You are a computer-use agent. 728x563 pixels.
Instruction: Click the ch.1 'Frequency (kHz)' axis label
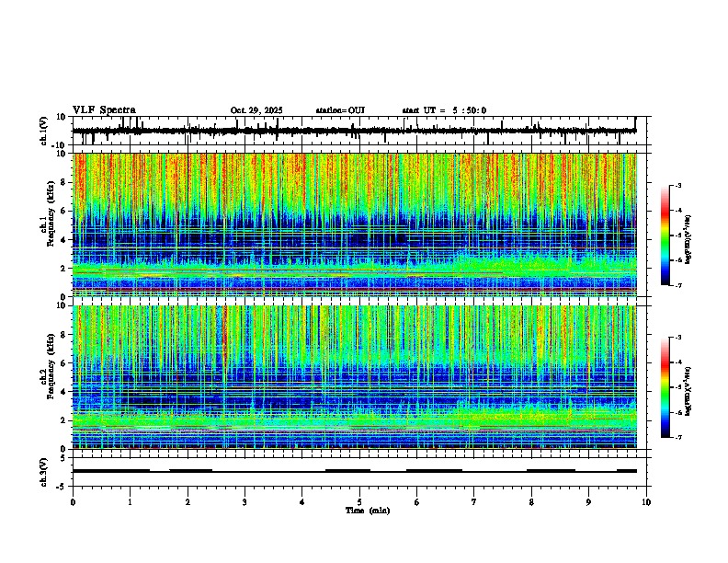coord(51,213)
